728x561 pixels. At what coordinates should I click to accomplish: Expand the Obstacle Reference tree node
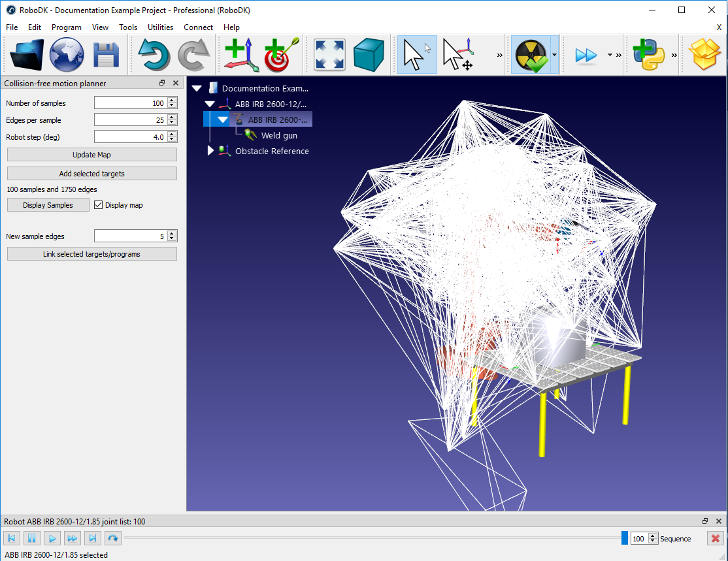[x=210, y=151]
